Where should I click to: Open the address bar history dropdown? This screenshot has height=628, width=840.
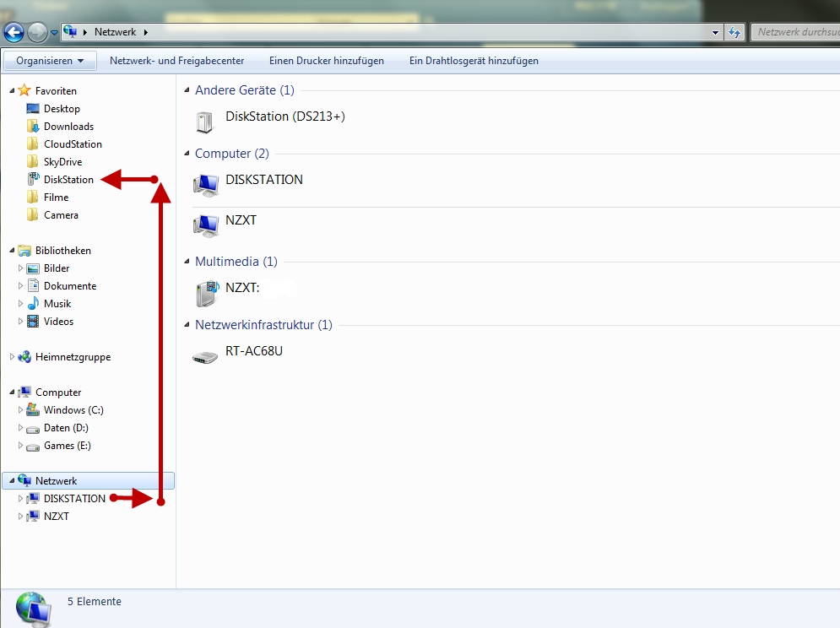pos(715,32)
